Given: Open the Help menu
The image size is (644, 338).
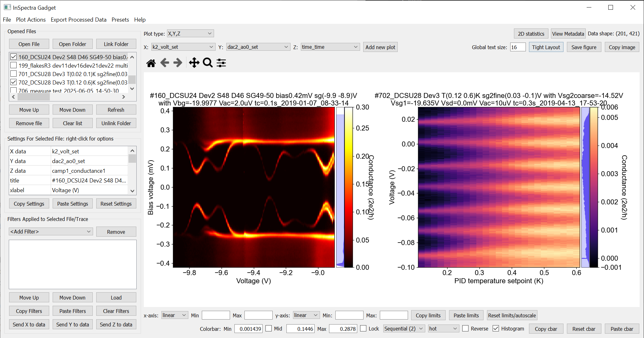Looking at the screenshot, I should (140, 19).
